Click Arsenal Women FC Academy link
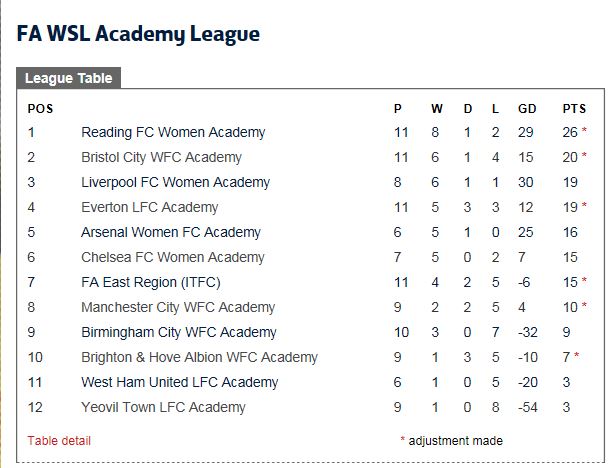Viewport: 614px width, 468px height. 171,232
